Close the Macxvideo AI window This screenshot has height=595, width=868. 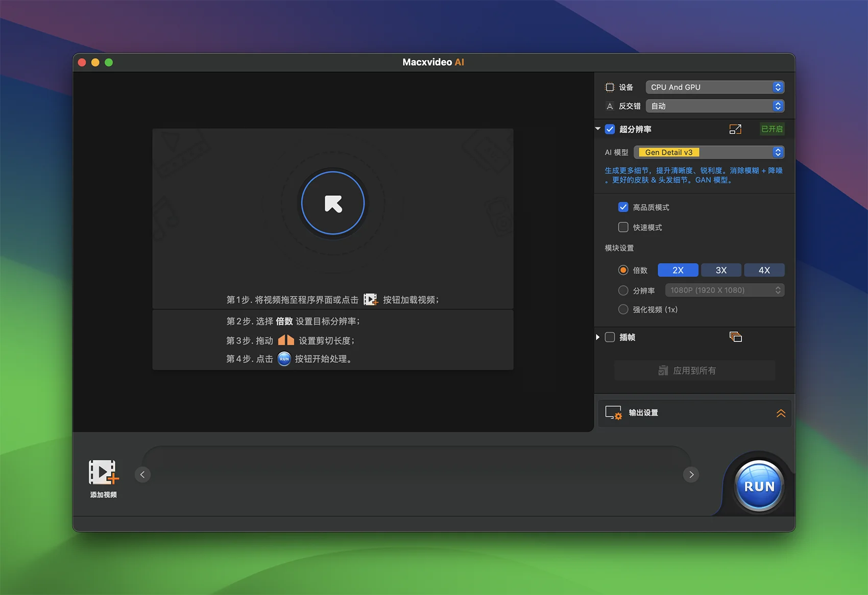(x=82, y=62)
